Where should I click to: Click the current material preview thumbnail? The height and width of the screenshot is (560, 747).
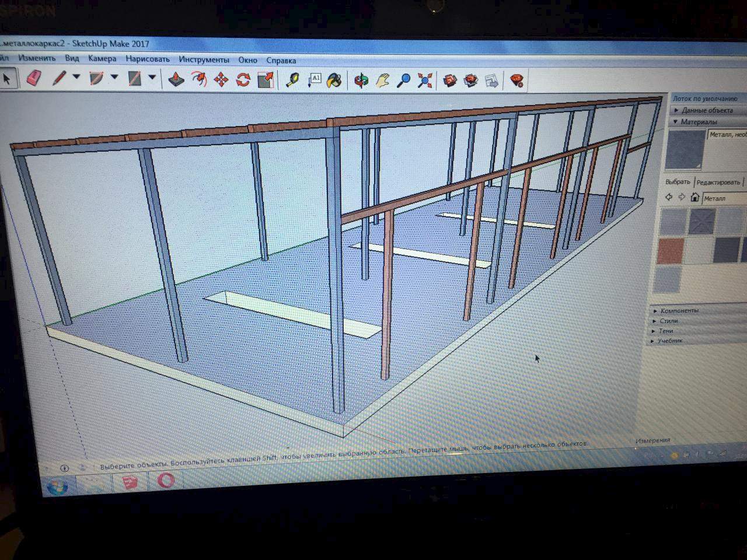[685, 149]
